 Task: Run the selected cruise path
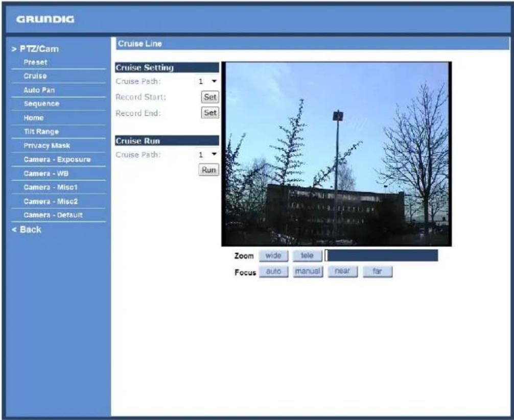tap(208, 170)
